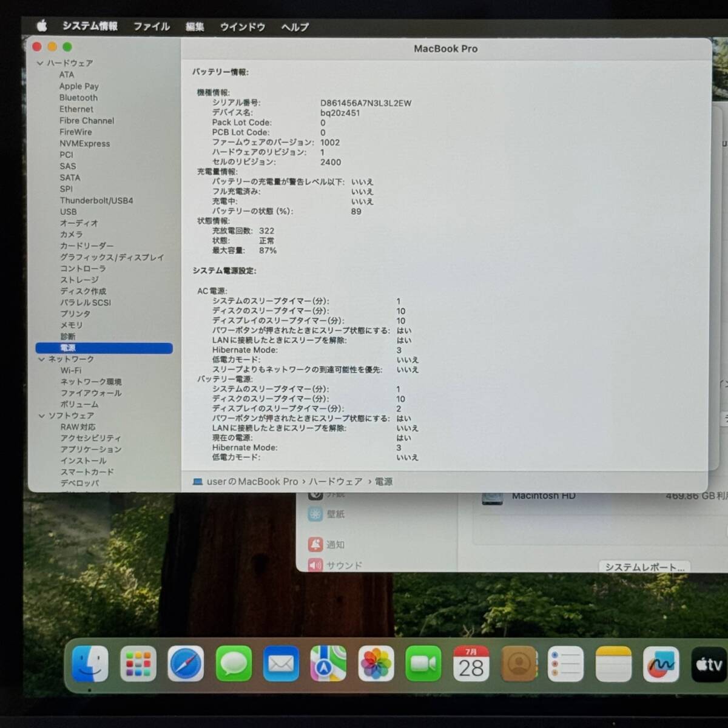The height and width of the screenshot is (728, 728).
Task: Select ストレージ in the sidebar
Action: [x=79, y=280]
